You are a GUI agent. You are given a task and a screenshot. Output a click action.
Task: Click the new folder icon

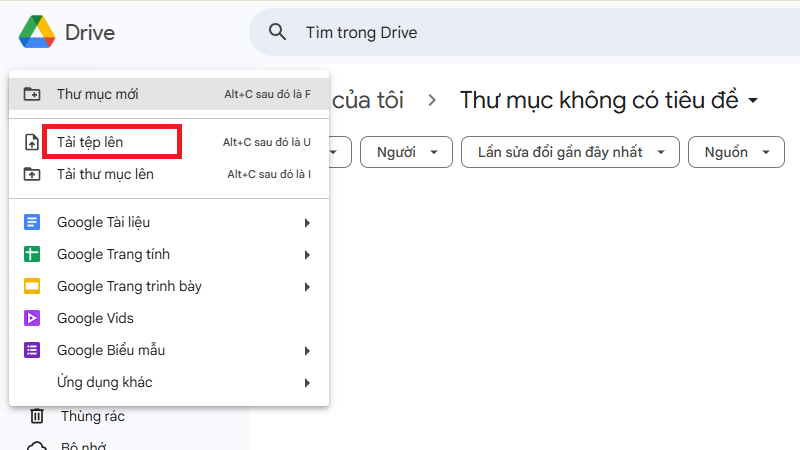(32, 94)
